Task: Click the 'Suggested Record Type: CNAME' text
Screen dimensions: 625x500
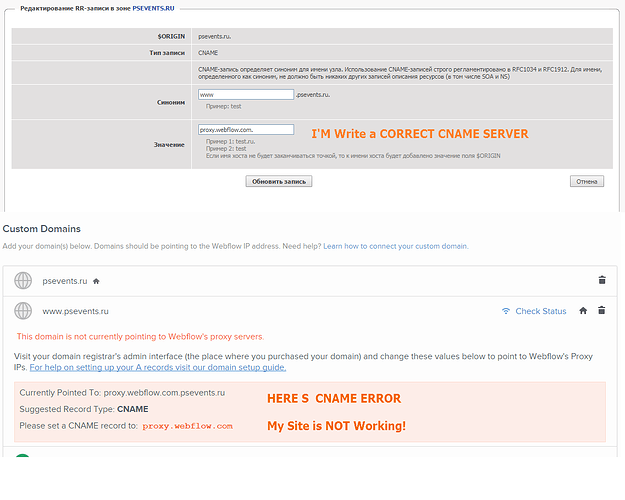Action: point(84,409)
